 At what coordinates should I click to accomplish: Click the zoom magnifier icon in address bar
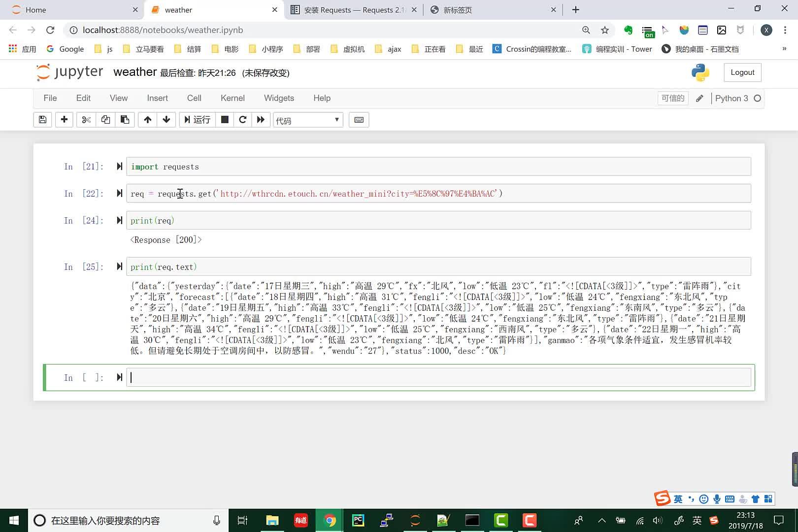[x=586, y=30]
